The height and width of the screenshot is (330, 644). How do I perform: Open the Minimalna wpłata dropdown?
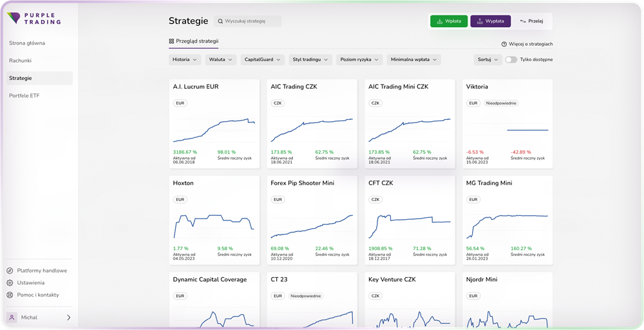[414, 59]
